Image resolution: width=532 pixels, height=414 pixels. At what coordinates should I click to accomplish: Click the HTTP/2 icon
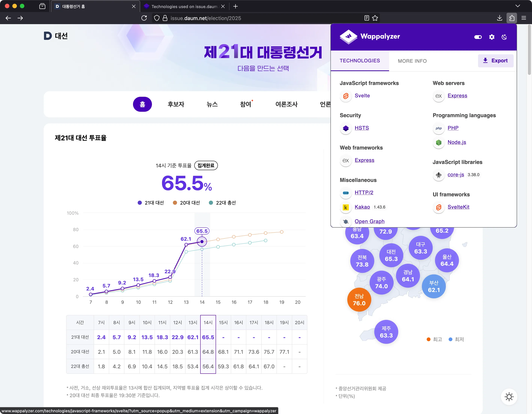(346, 193)
